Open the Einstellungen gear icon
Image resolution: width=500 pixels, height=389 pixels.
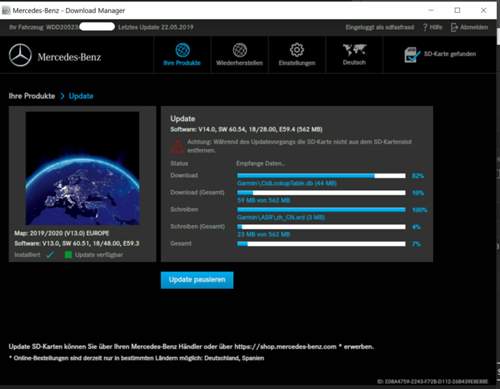[x=297, y=50]
